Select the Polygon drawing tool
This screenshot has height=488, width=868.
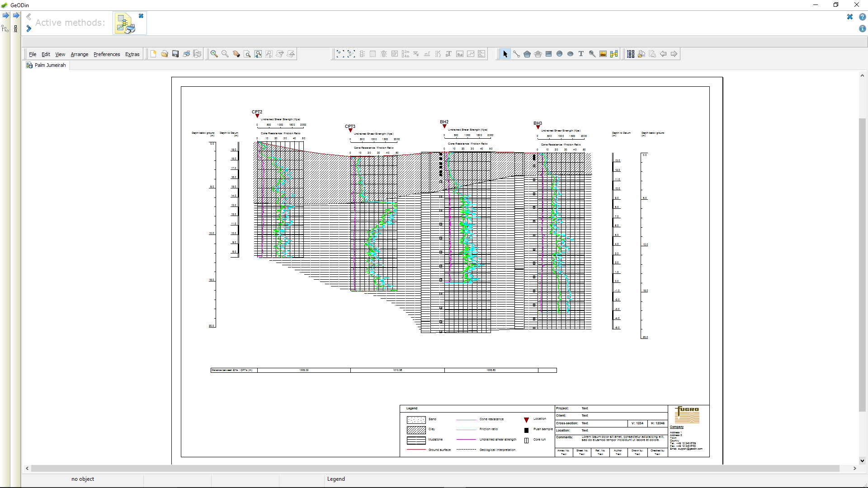(527, 54)
